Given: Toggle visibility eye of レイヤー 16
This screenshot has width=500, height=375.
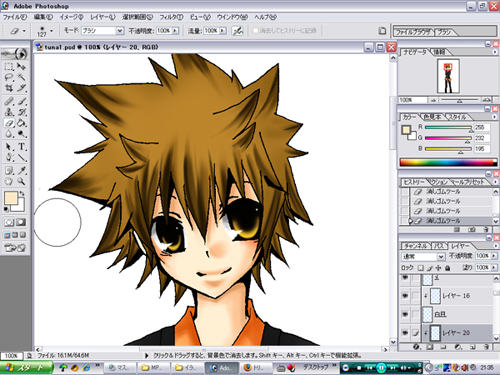Looking at the screenshot, I should click(405, 296).
